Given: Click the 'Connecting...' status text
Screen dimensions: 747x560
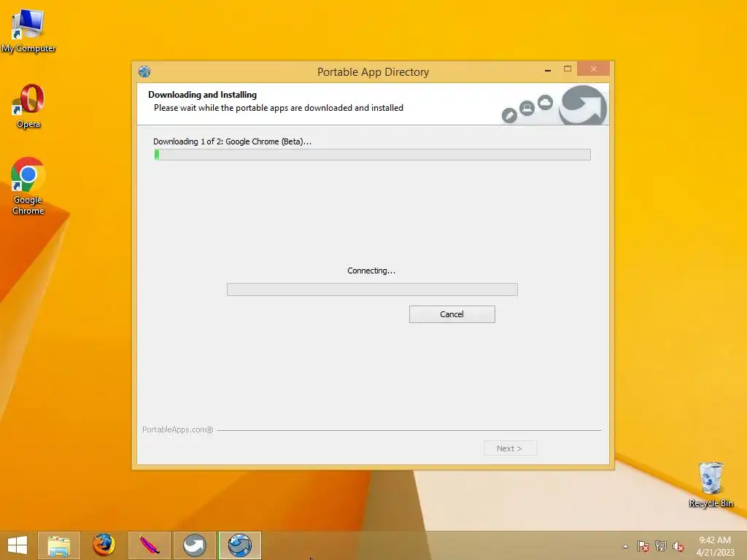Looking at the screenshot, I should pyautogui.click(x=371, y=271).
